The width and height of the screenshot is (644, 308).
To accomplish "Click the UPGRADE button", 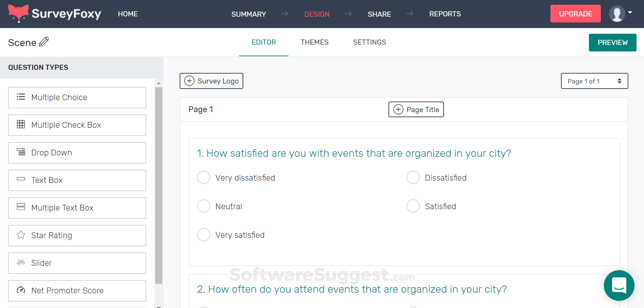I will 575,14.
